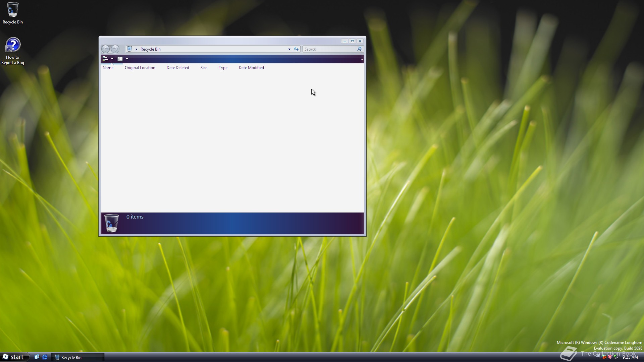Expand the address bar history dropdown
Screen dimensions: 644x362
289,49
